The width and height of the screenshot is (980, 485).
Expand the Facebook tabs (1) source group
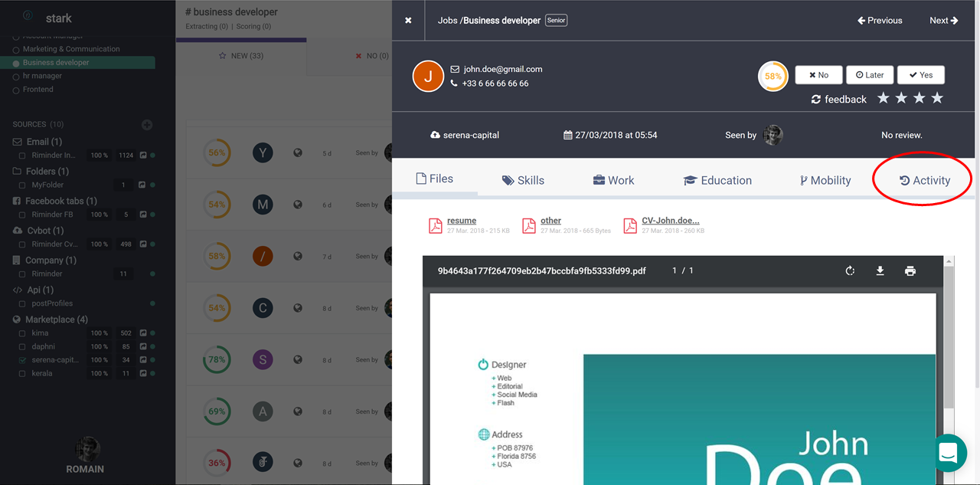pos(55,202)
